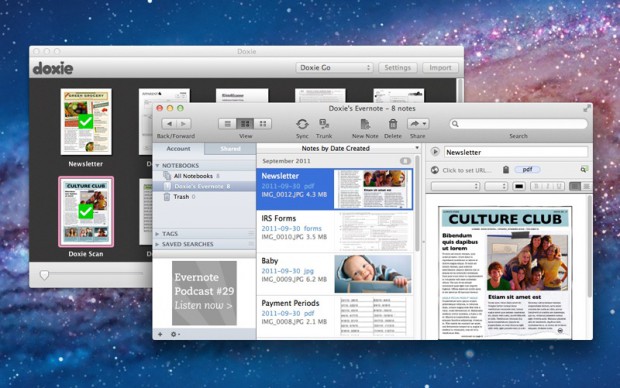Click the globe URL icon
Screen dimensions: 620x388
435,170
